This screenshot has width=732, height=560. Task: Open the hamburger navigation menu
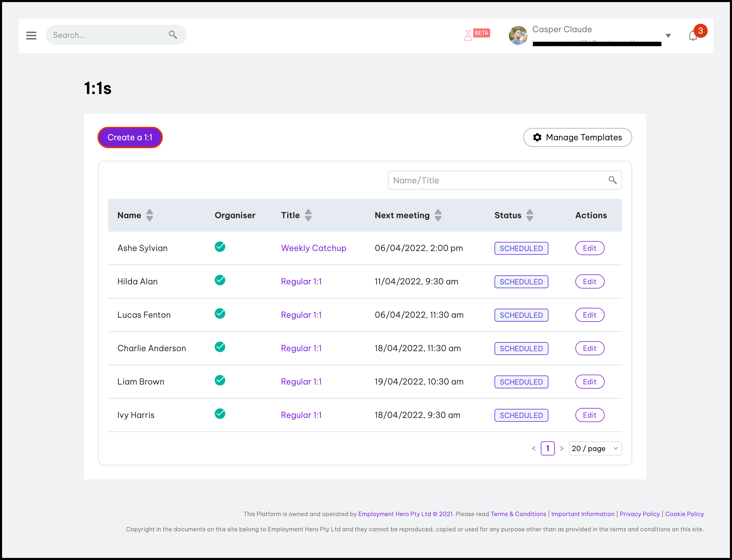pyautogui.click(x=31, y=35)
